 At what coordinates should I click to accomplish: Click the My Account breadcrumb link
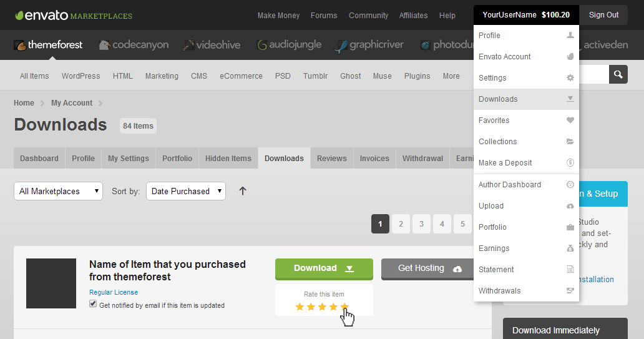72,103
